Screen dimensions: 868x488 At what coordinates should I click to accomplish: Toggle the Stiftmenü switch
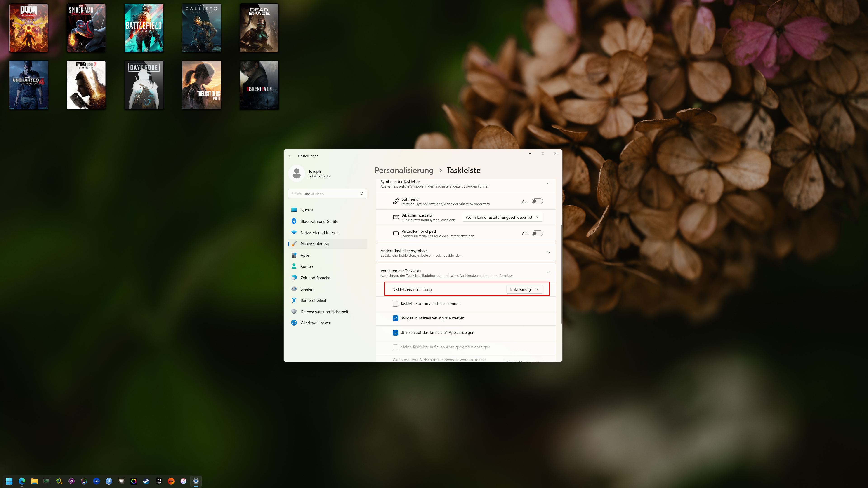pos(537,201)
